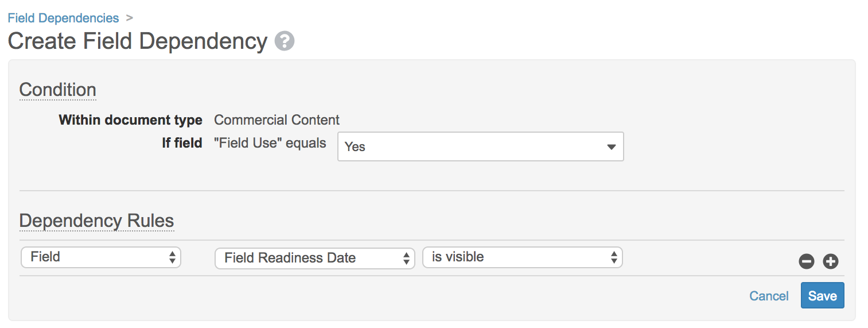Viewport: 868px width, 328px height.
Task: Click the arrows on the is visible selector
Action: pyautogui.click(x=614, y=257)
